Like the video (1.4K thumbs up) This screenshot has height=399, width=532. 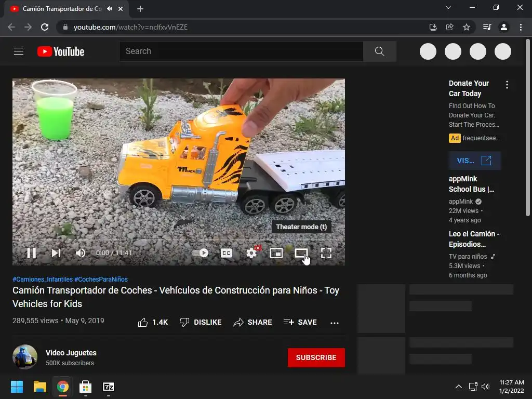coord(153,322)
